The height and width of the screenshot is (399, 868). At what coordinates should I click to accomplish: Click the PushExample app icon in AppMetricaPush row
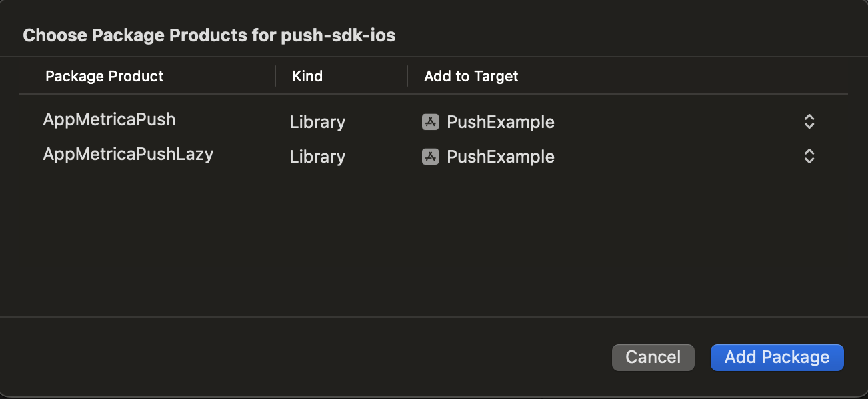tap(430, 122)
